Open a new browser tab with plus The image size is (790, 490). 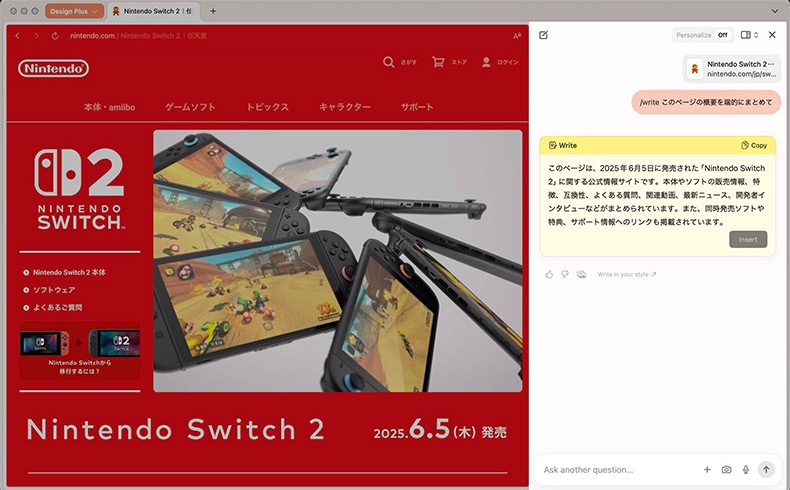click(213, 11)
